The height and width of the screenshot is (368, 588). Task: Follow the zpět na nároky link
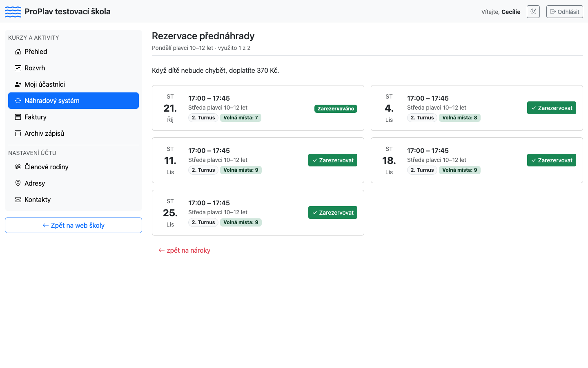coord(185,250)
